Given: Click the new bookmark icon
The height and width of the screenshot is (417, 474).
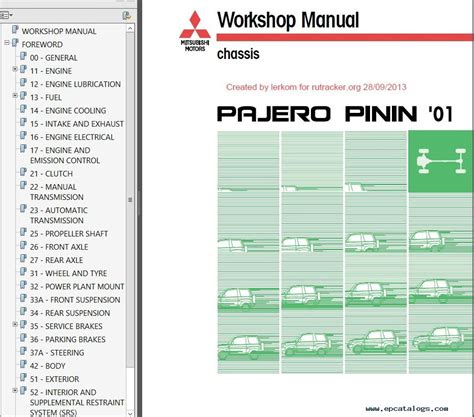Looking at the screenshot, I should [x=126, y=15].
